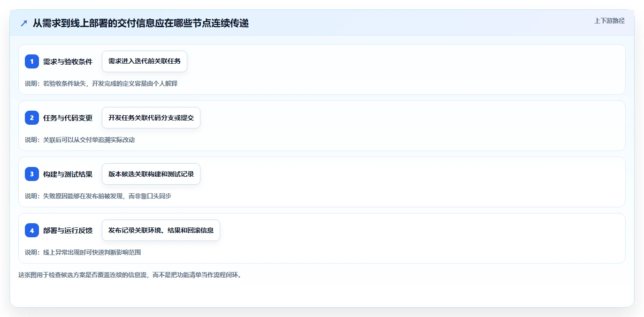Click the step 2 number badge

32,118
